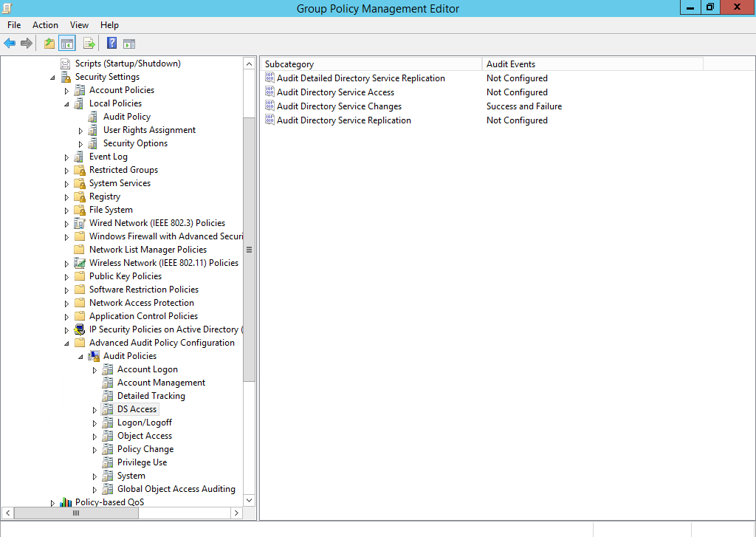Sort by the Subcategory column header
The image size is (756, 537).
[371, 64]
